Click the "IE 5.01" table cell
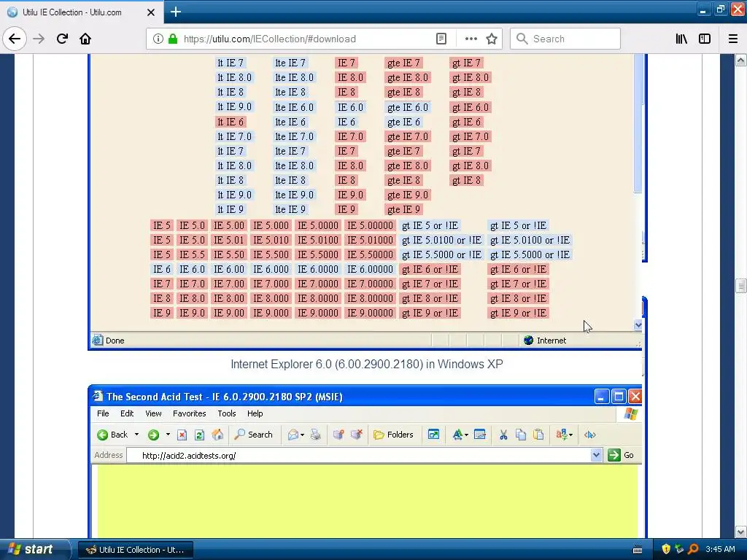 (x=229, y=240)
